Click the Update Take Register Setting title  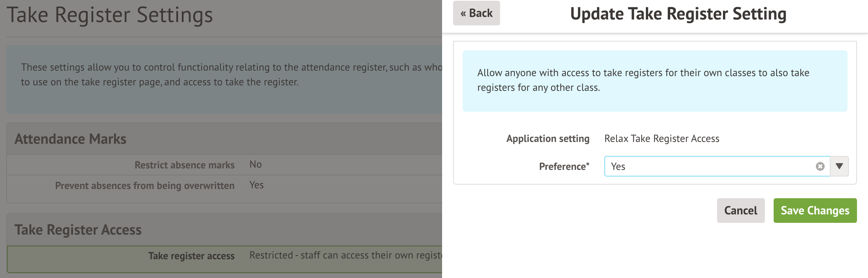(678, 14)
